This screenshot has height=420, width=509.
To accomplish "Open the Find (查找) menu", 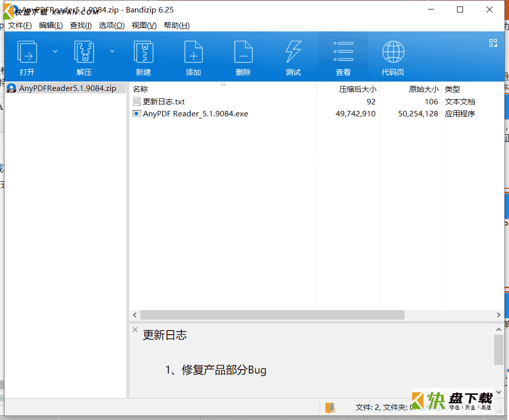I will pos(81,25).
